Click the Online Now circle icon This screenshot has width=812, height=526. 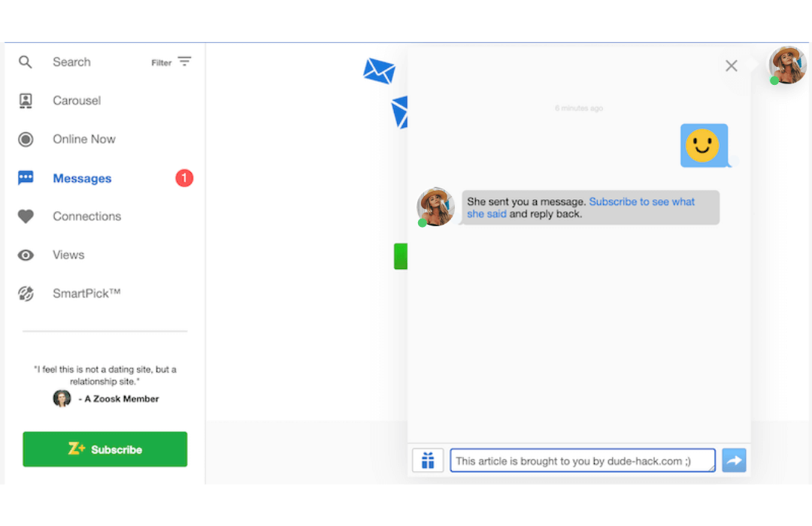(x=26, y=139)
